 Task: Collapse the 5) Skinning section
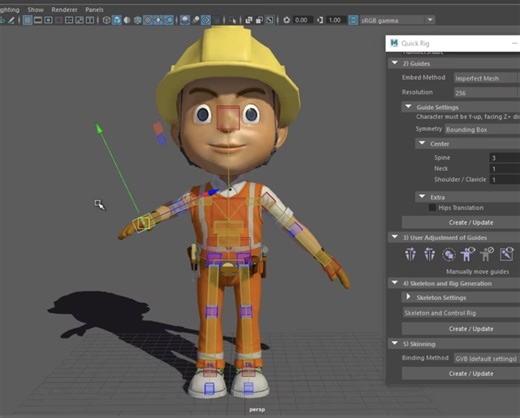coord(395,343)
